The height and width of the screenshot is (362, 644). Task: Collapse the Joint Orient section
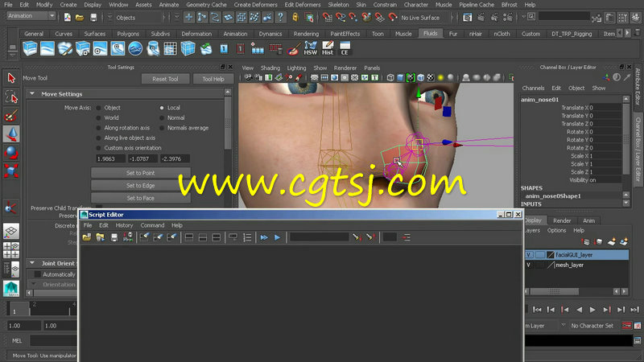[32, 263]
